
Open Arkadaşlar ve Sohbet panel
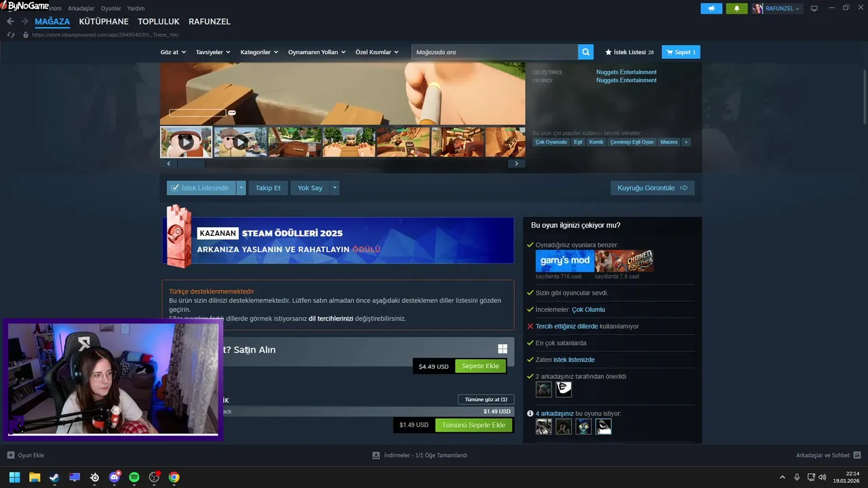point(828,455)
